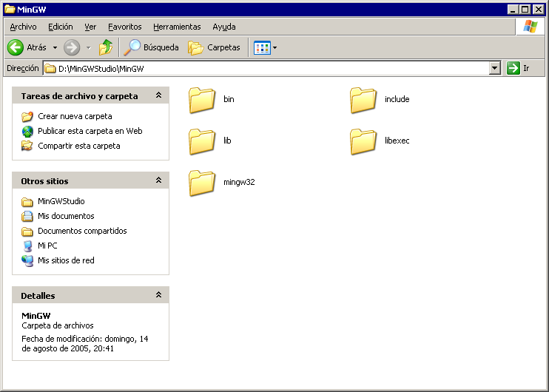The image size is (549, 392).
Task: Minimize the MinGW window
Action: pos(513,10)
